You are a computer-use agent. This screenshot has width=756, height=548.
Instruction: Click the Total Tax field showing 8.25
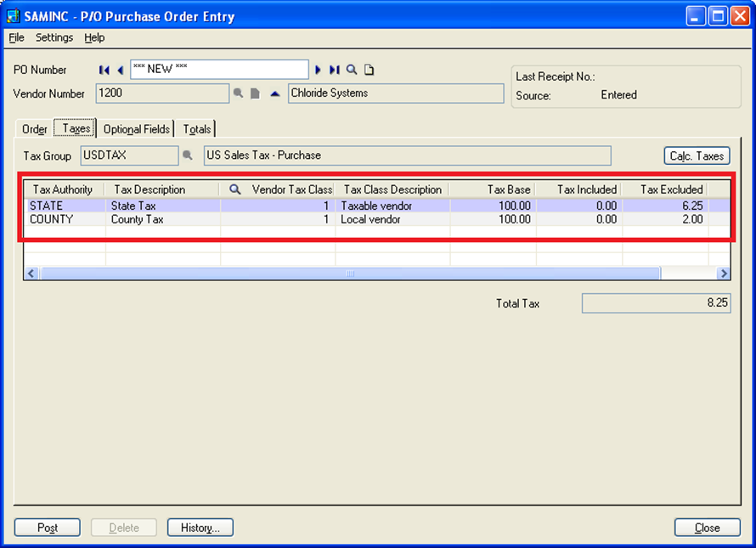[x=657, y=303]
